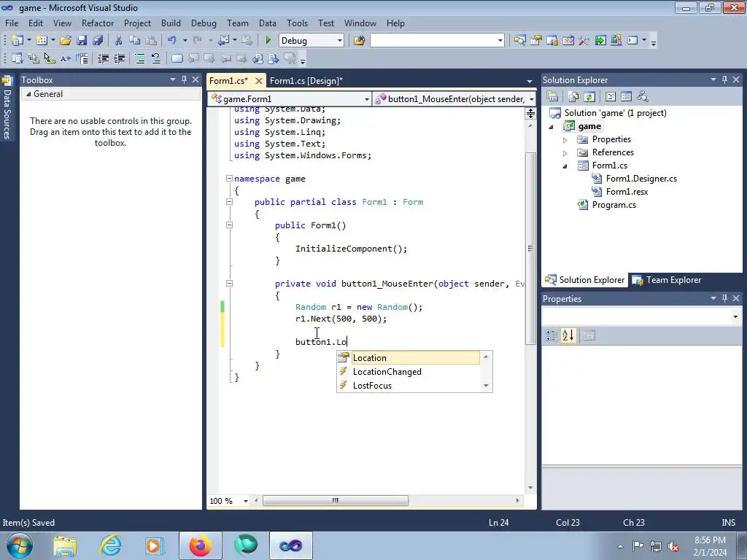Increase the line indent with toolbar icon
Viewport: 747px width, 560px height.
tap(120, 58)
